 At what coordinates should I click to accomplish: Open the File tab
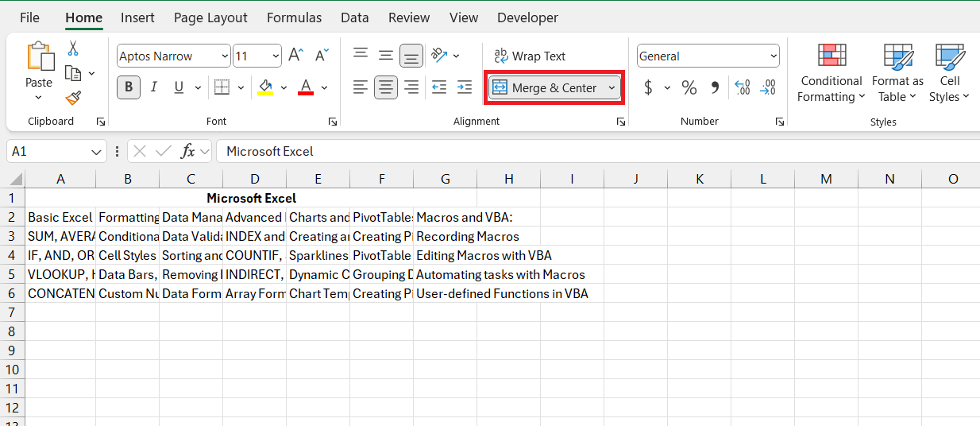point(29,17)
